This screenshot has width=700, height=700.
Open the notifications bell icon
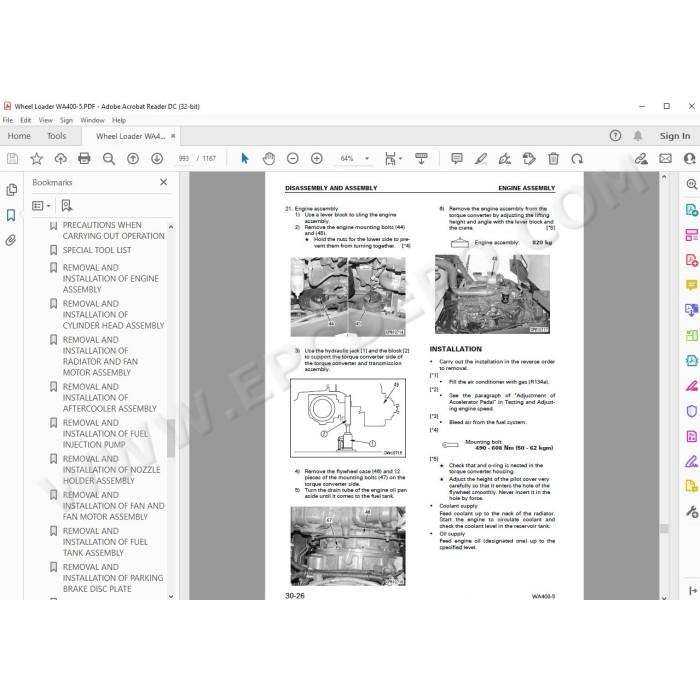(x=638, y=136)
